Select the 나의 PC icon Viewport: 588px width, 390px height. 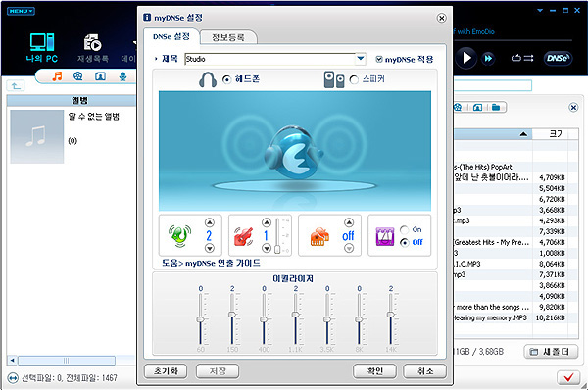click(42, 48)
